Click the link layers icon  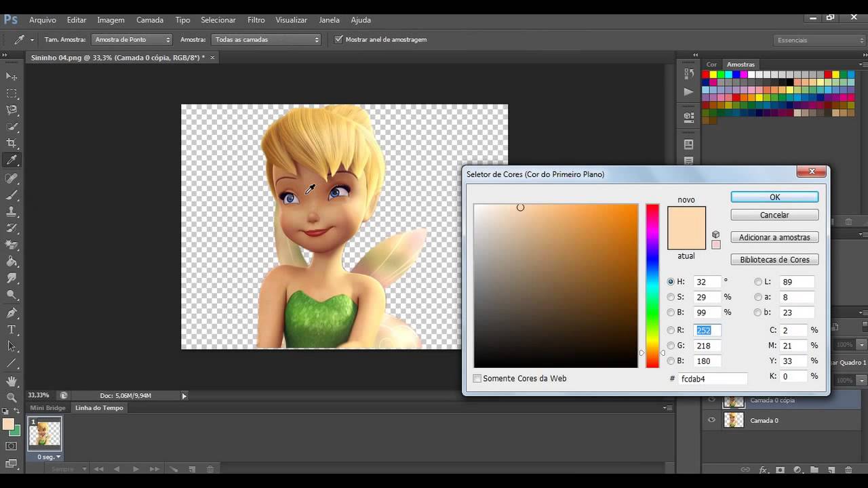point(745,470)
